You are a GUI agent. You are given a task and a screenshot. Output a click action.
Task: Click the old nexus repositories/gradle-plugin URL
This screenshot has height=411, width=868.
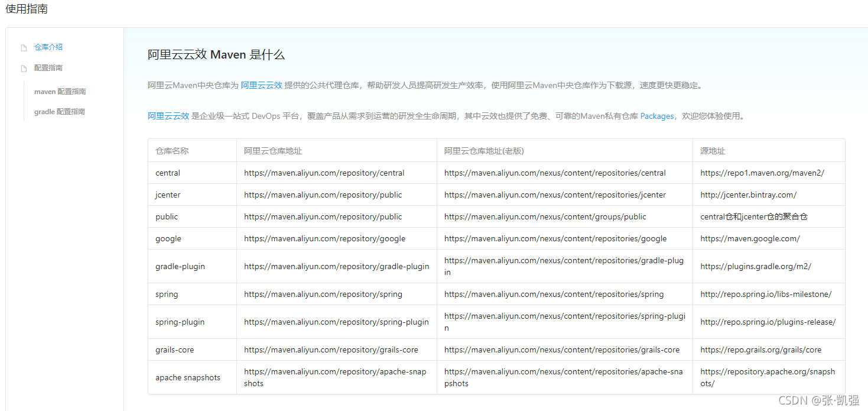coord(564,267)
